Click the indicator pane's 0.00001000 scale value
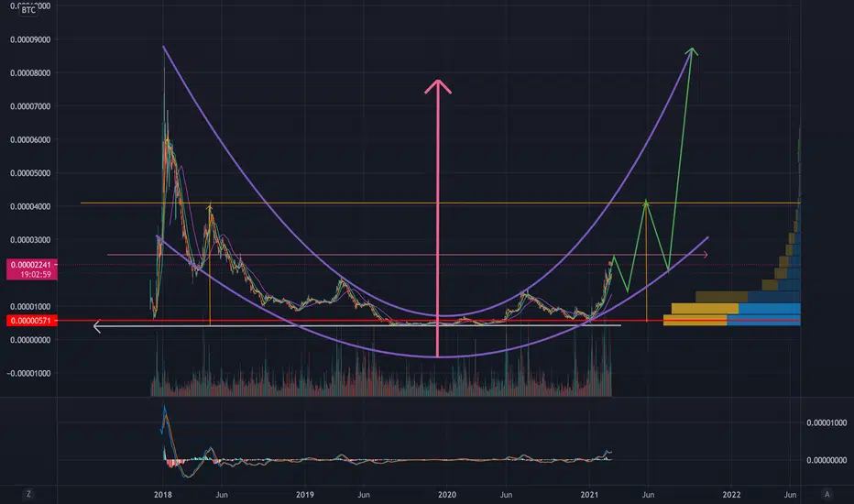The image size is (854, 504). (x=827, y=422)
